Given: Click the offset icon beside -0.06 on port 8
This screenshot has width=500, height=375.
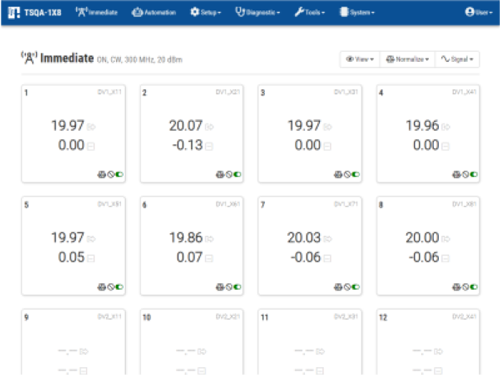Looking at the screenshot, I should [x=446, y=258].
